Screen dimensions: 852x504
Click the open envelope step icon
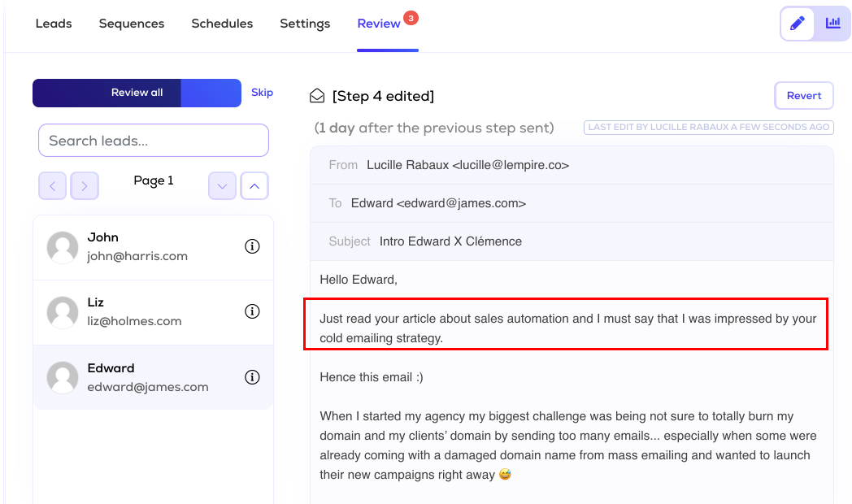pyautogui.click(x=318, y=96)
